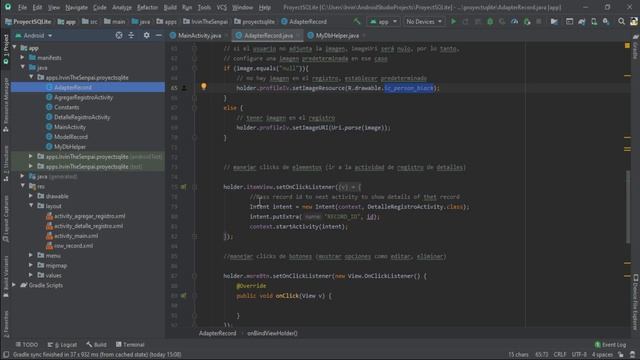Click the Run with Coverage icon

502,21
